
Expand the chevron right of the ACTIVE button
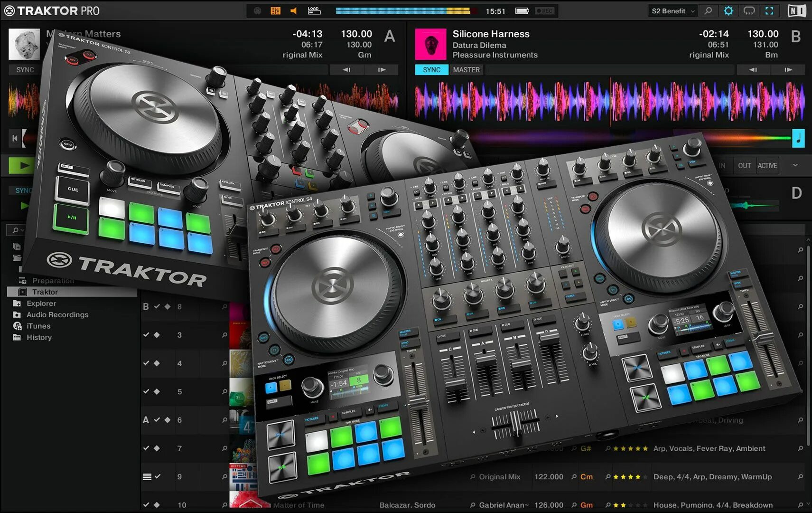pos(795,165)
